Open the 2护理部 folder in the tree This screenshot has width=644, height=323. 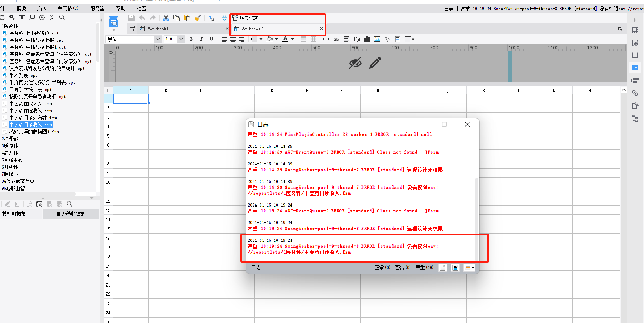[10, 139]
